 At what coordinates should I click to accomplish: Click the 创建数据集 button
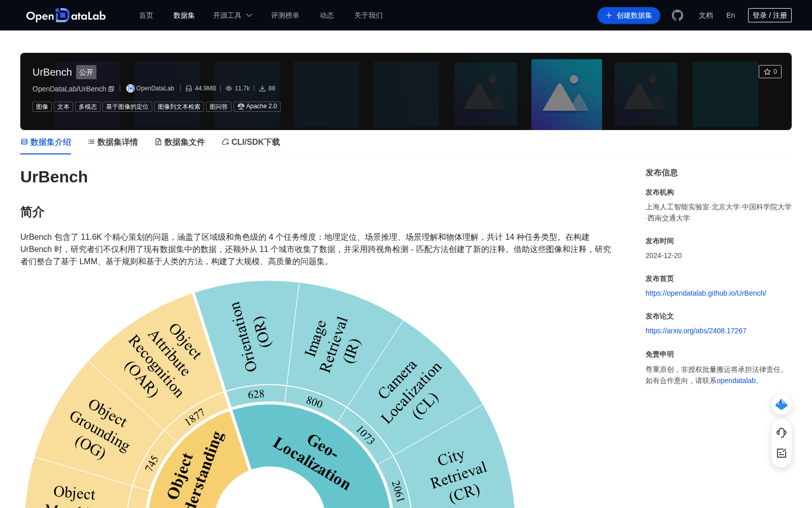tap(629, 15)
